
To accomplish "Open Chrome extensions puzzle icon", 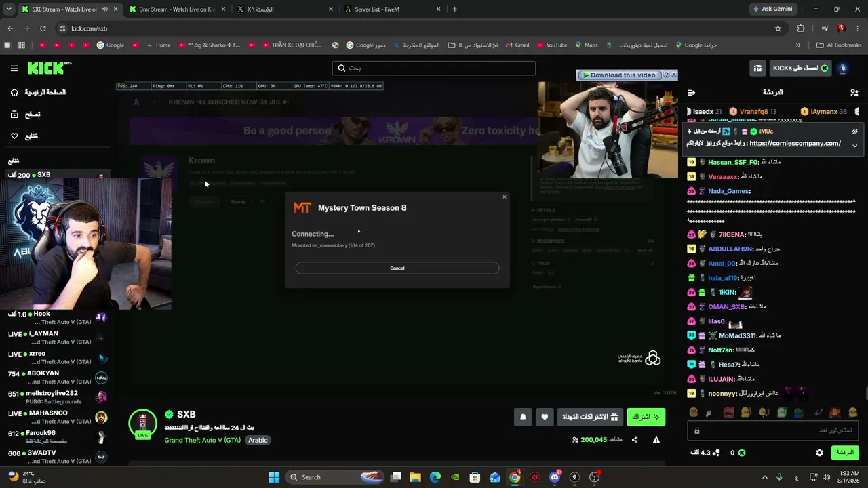I will (x=801, y=28).
